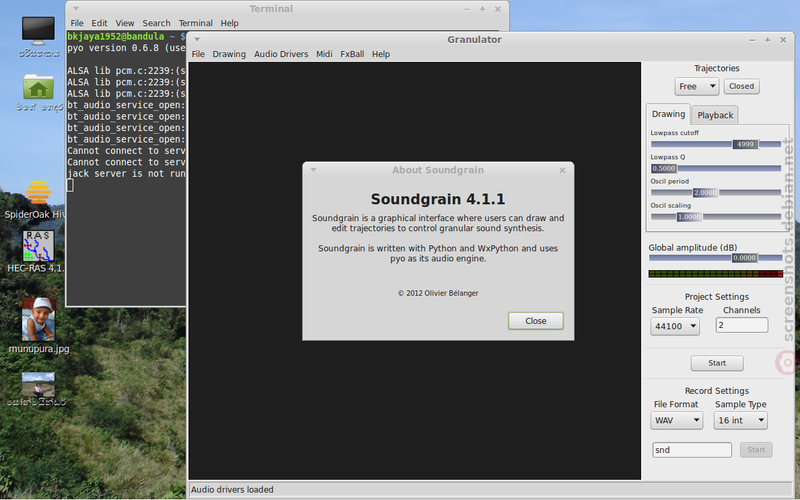Open FxBall menu
The width and height of the screenshot is (800, 500).
point(352,54)
